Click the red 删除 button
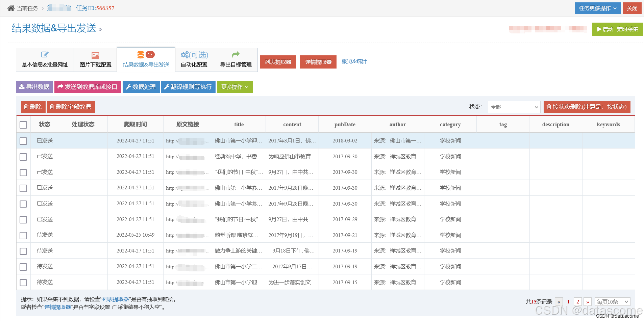 (33, 107)
